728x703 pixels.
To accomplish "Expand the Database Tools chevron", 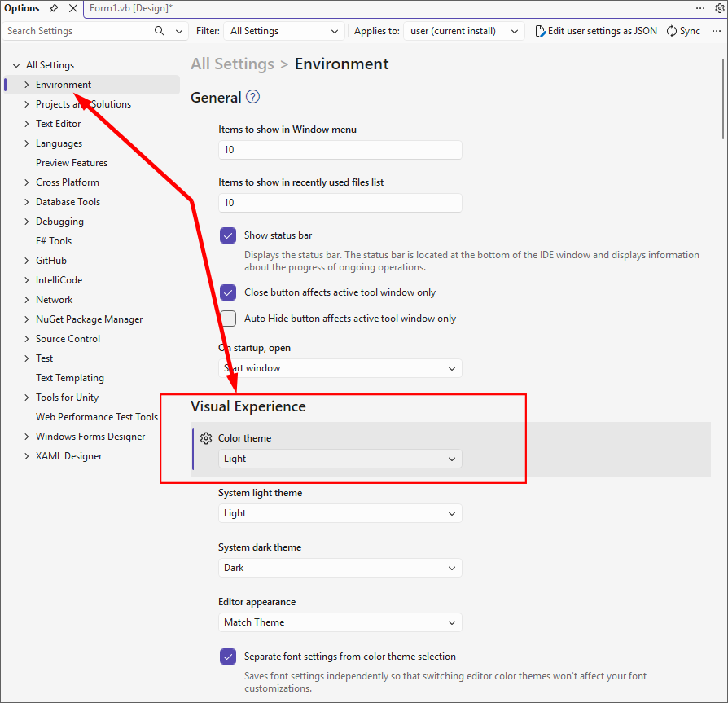I will pos(26,202).
